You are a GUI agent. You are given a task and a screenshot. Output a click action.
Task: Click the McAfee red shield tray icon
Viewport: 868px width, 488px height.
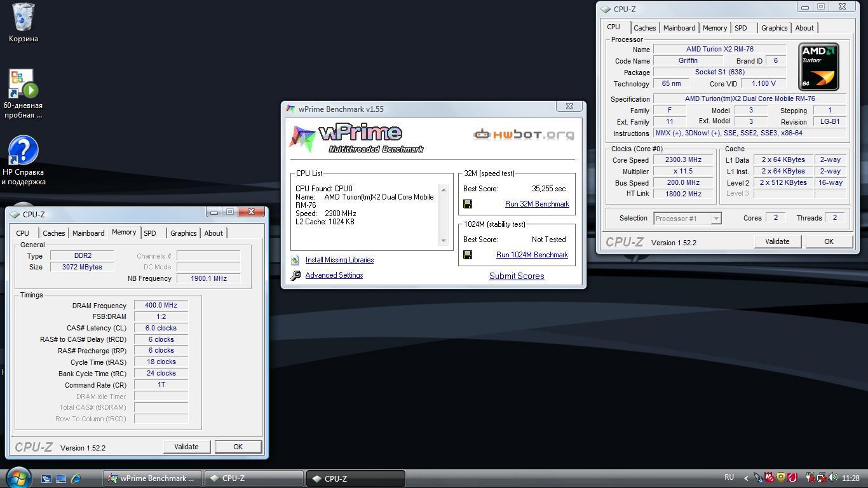pyautogui.click(x=769, y=477)
